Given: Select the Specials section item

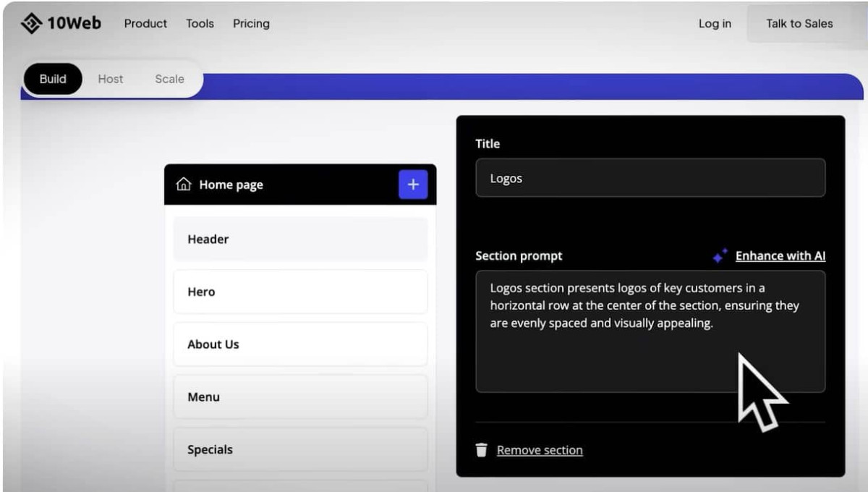Looking at the screenshot, I should click(x=300, y=449).
